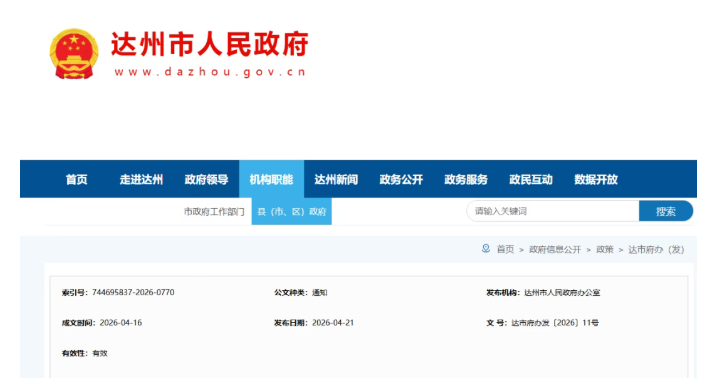Open 数据开放 navigation item
714x391 pixels.
(x=596, y=179)
